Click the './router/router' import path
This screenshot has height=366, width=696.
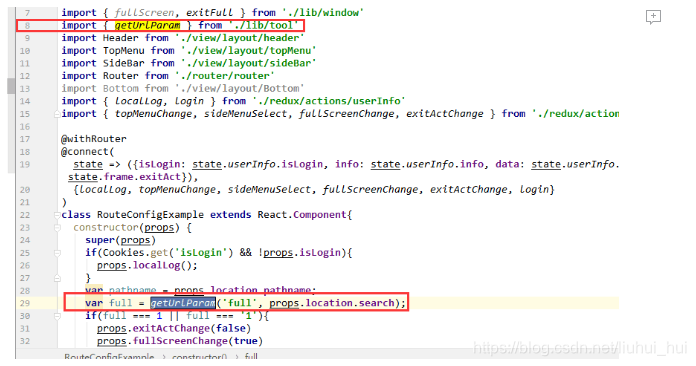224,76
